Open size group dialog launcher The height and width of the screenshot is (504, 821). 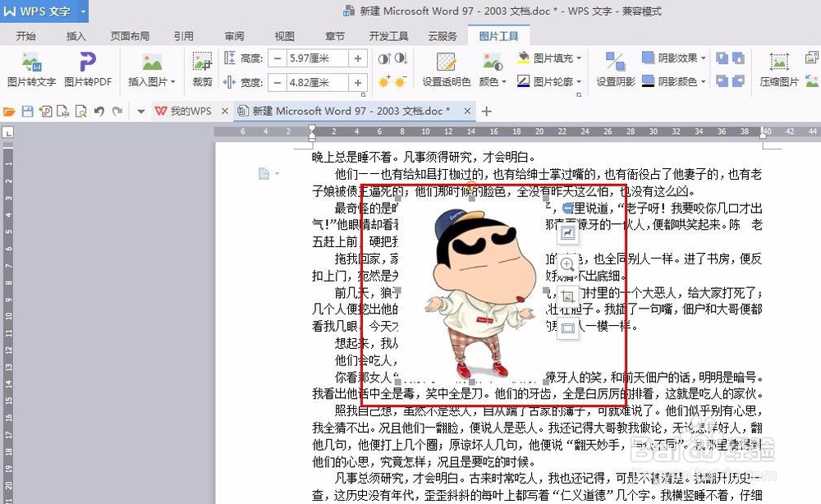pos(364,94)
